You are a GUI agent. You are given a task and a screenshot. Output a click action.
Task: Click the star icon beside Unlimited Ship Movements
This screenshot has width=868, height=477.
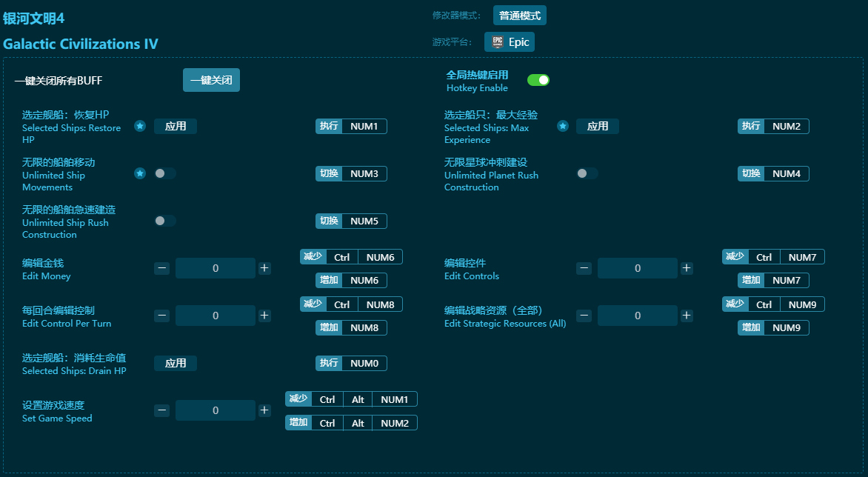140,173
